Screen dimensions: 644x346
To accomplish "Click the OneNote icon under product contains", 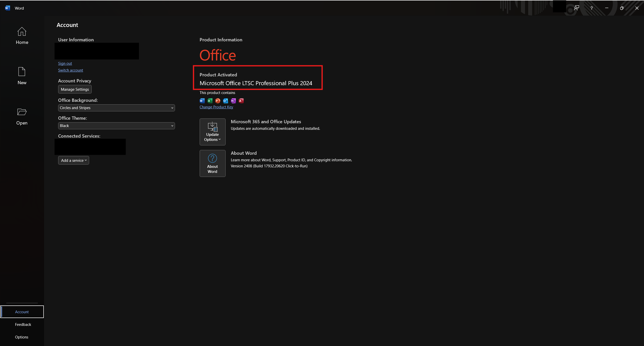I will coord(233,101).
